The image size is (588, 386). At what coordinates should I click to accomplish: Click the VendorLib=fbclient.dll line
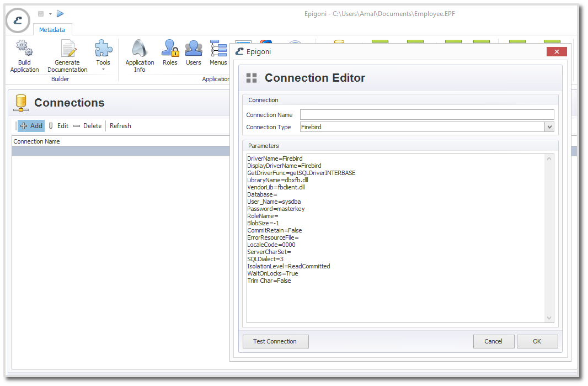(276, 187)
